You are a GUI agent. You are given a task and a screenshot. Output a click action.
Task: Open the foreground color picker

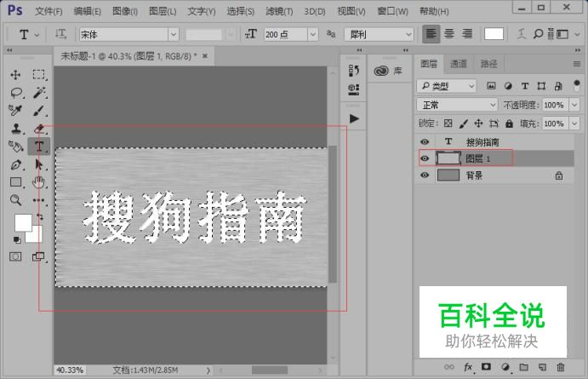click(x=23, y=222)
